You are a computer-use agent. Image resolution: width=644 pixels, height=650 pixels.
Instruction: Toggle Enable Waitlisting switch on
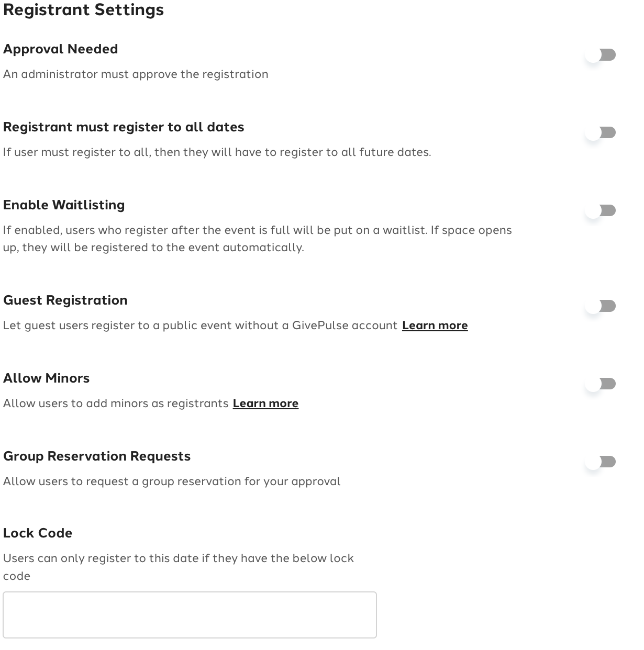click(x=601, y=210)
